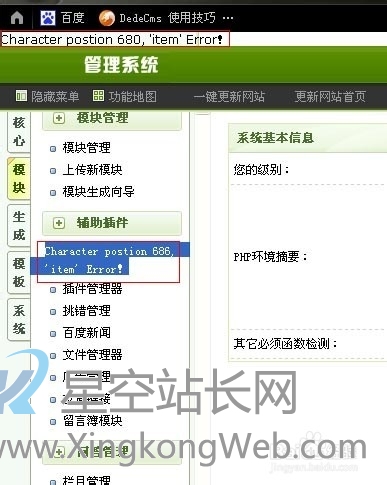Collapse the 辅助插件 section plus icon

coord(59,223)
